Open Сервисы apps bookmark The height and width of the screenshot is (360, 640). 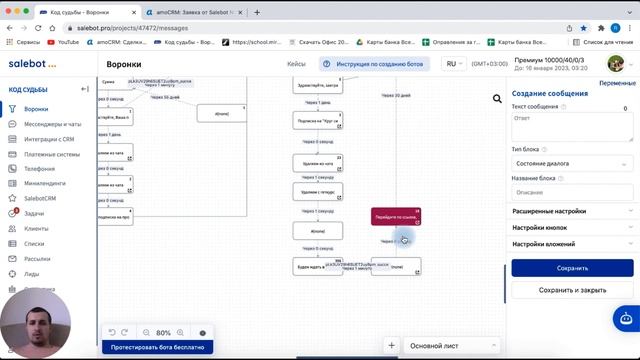(x=23, y=42)
